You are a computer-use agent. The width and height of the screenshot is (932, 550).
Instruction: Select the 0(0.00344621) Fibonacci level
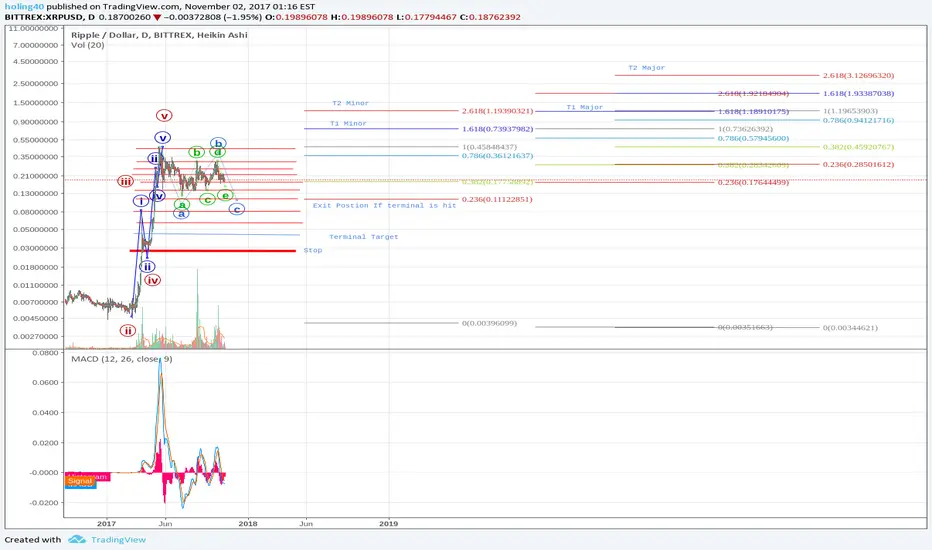click(850, 328)
